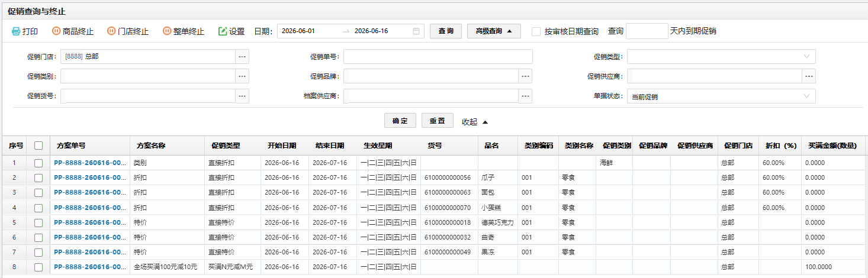
Task: Click the 整单终止 stop icon
Action: [x=167, y=31]
